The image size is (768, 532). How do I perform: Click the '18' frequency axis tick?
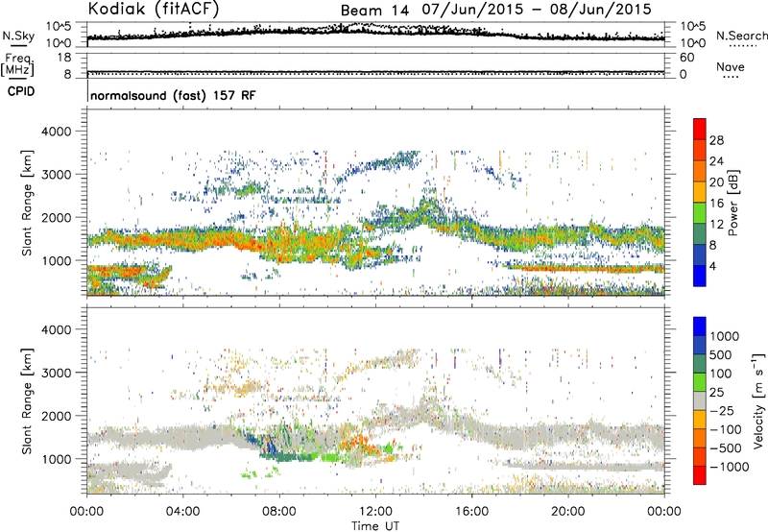click(64, 58)
